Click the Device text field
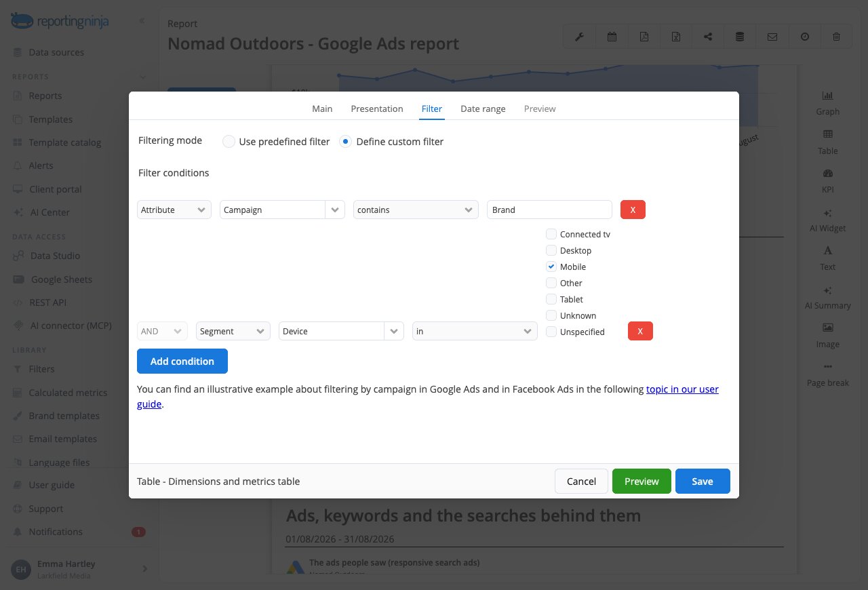This screenshot has width=868, height=590. point(332,331)
